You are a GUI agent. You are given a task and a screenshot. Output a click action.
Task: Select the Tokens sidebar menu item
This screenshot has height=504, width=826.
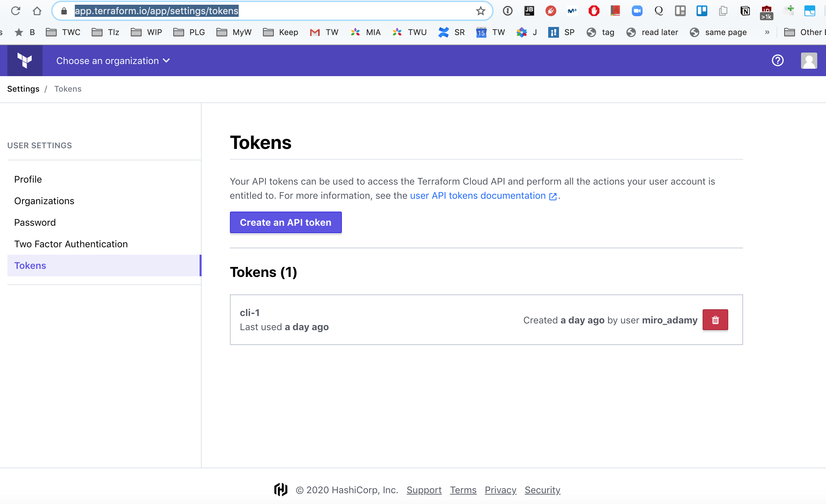pos(30,265)
